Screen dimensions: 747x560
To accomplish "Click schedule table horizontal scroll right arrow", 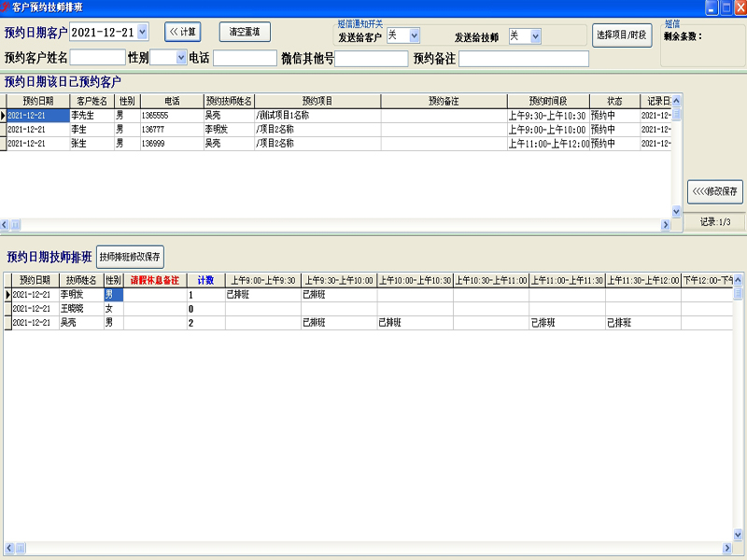I will pos(727,548).
